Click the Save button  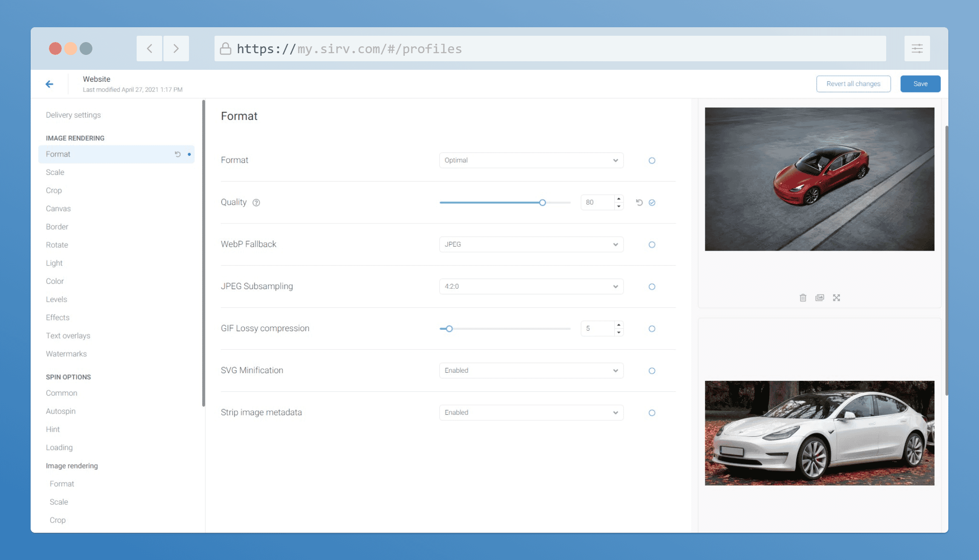pyautogui.click(x=920, y=84)
